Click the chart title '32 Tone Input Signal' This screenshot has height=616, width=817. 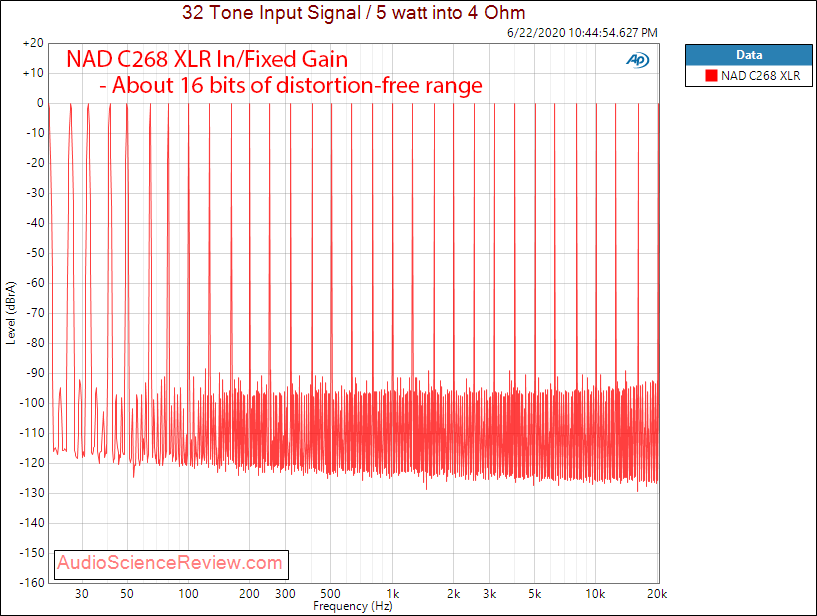coord(271,12)
